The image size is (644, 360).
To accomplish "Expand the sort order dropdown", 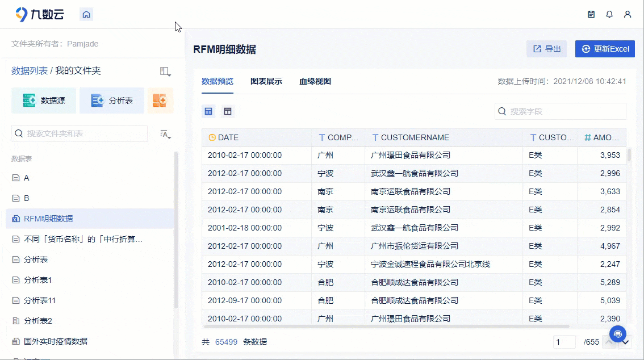I will click(165, 134).
